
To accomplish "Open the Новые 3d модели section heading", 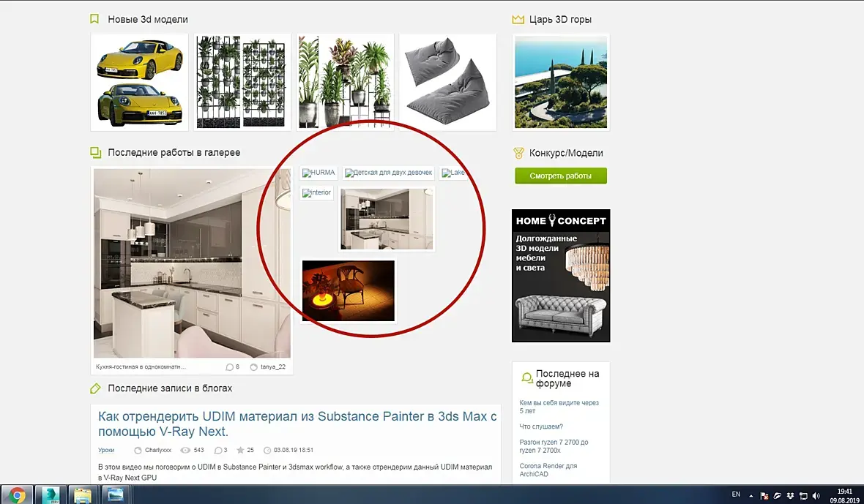I will click(148, 19).
